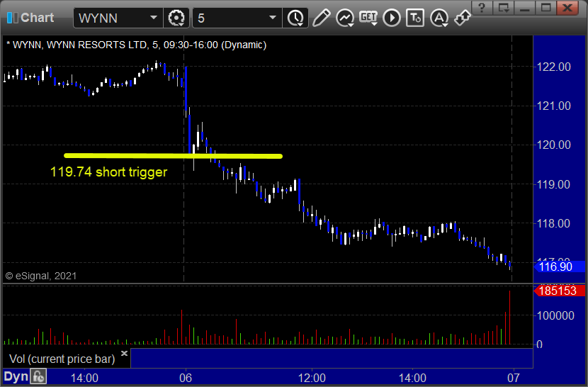This screenshot has width=588, height=387.
Task: Click the 12:00 time axis label
Action: click(312, 378)
